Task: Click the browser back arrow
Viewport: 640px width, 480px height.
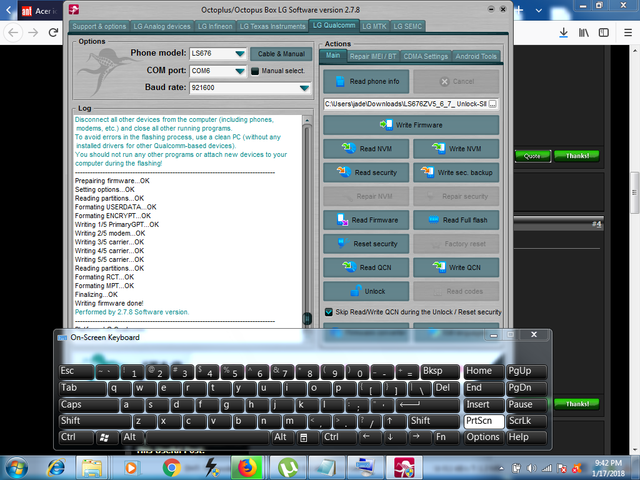Action: point(13,33)
